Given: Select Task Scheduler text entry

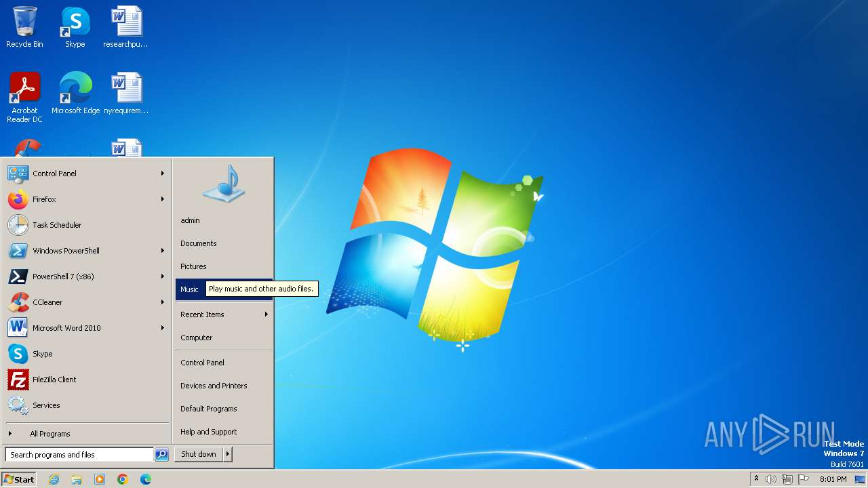Looking at the screenshot, I should click(57, 225).
